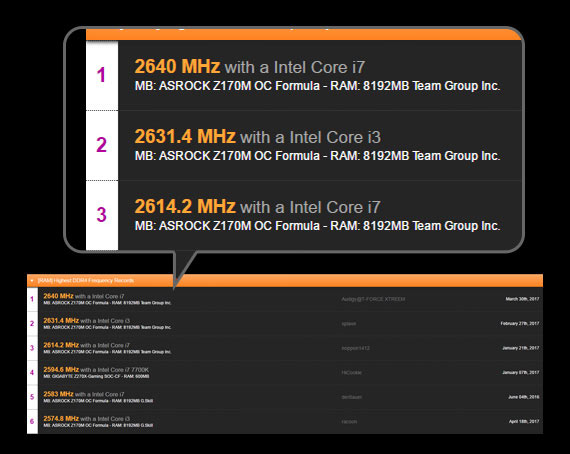570x454 pixels.
Task: Select large rank number 3 in the callout
Action: [x=101, y=214]
